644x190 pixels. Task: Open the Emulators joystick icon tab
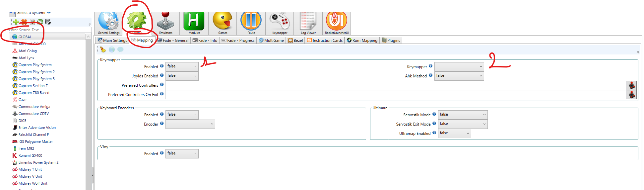click(x=165, y=23)
